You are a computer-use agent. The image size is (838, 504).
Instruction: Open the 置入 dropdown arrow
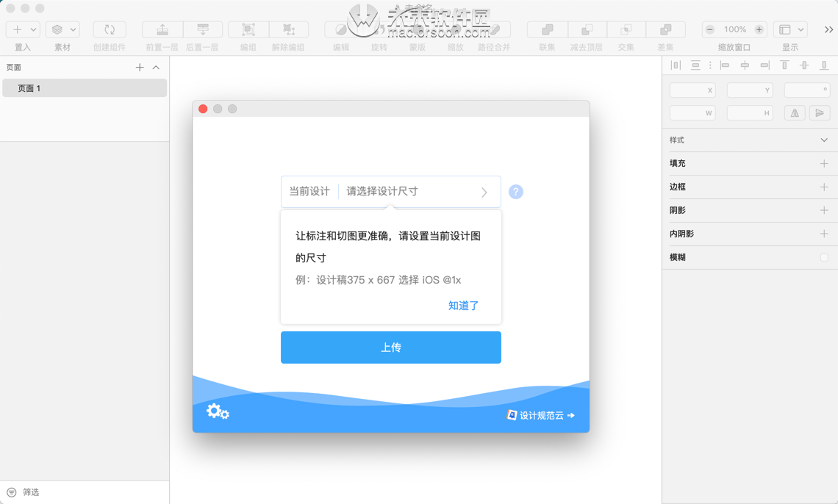pyautogui.click(x=33, y=30)
